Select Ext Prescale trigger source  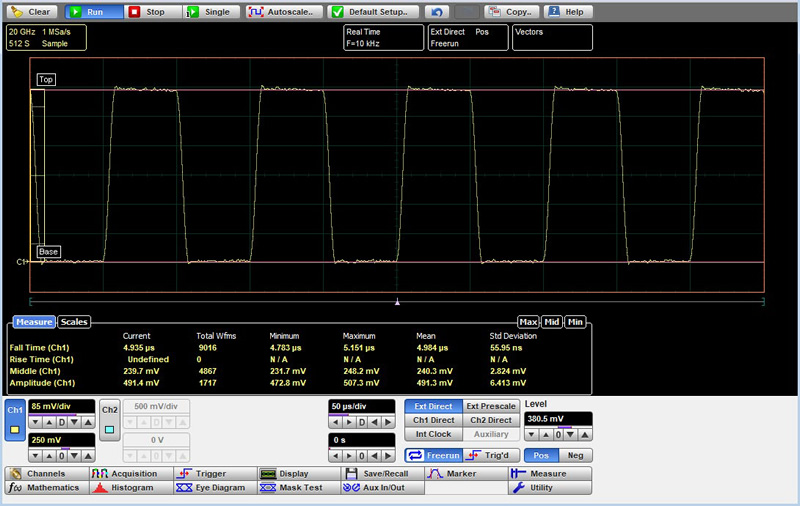point(491,406)
